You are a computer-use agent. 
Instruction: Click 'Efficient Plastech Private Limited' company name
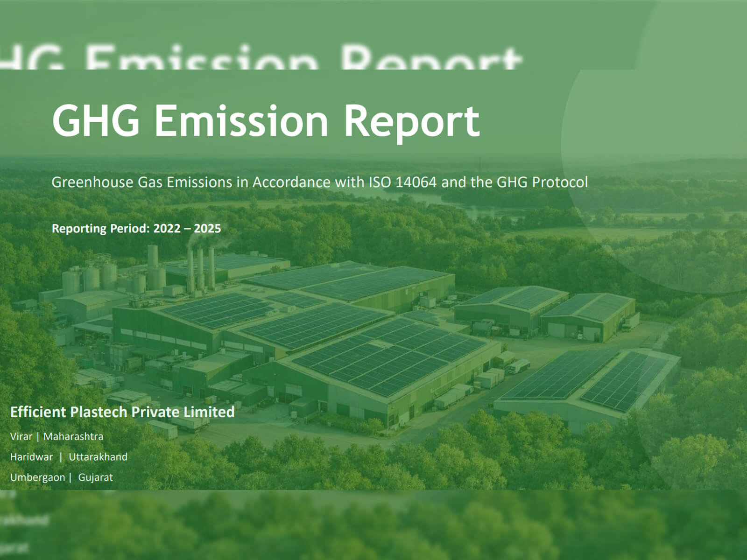click(x=122, y=412)
